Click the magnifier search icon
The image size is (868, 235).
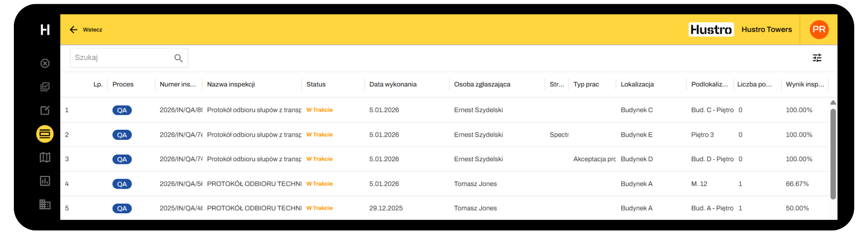pos(178,58)
